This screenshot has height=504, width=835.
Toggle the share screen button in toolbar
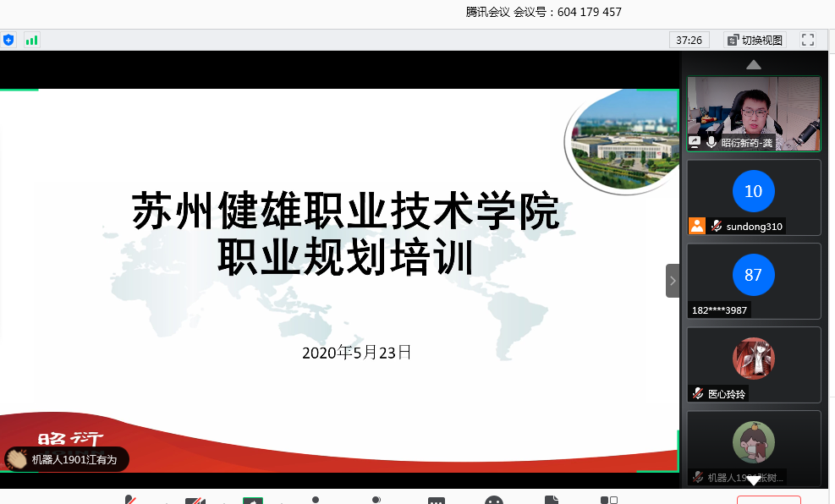252,501
